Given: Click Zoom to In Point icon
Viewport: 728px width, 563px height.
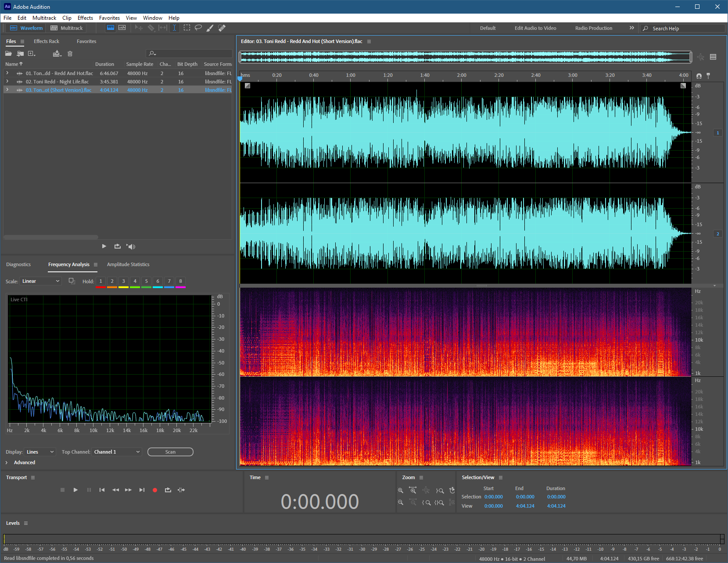Looking at the screenshot, I should pos(426,502).
